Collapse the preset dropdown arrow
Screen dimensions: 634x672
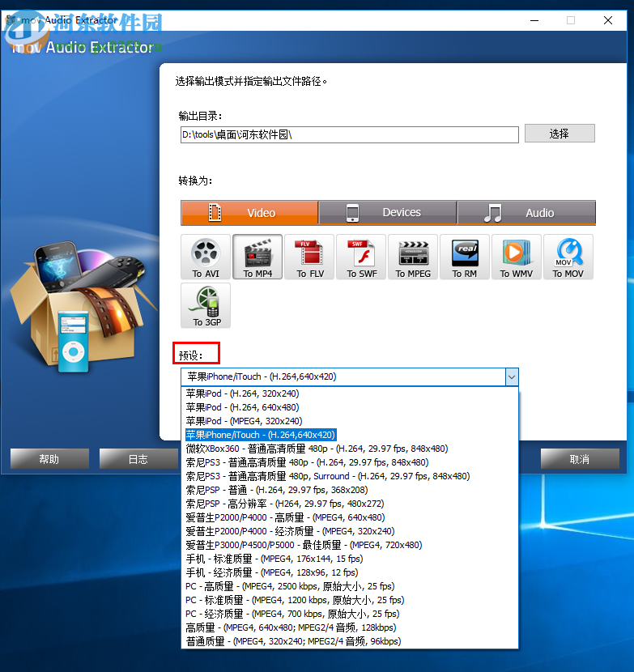(512, 377)
